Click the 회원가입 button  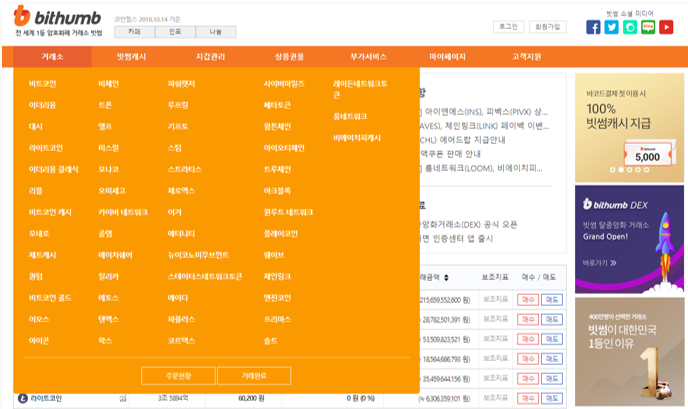point(548,27)
